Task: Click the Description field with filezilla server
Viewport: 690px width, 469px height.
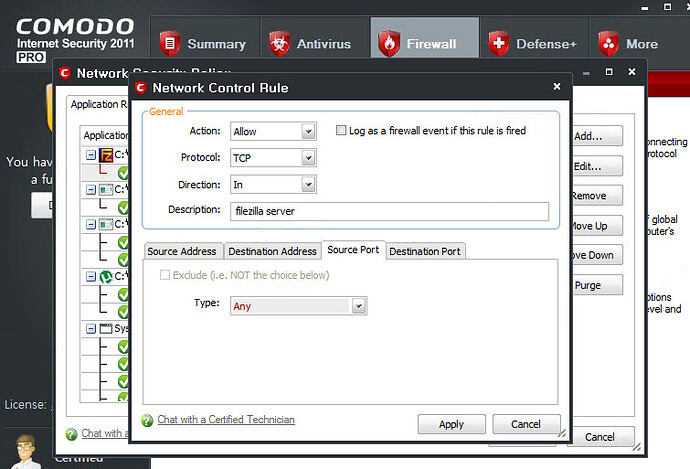Action: (x=389, y=211)
